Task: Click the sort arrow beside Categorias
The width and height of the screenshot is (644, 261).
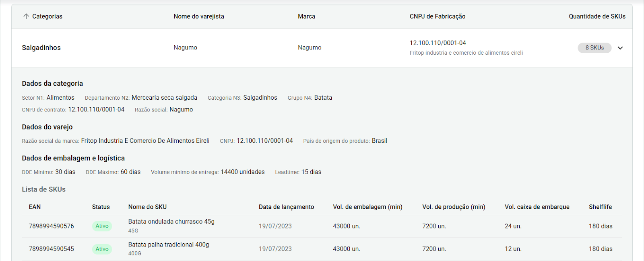Action: (26, 16)
